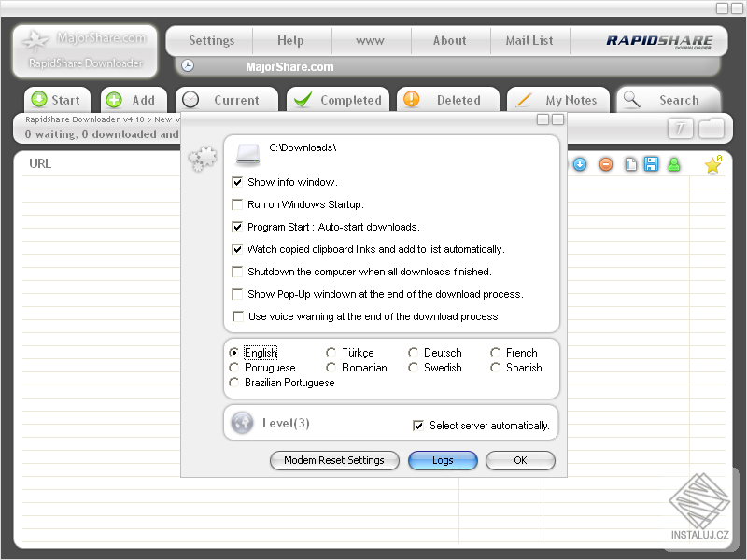This screenshot has width=747, height=560.
Task: Enable Run on Windows Startup
Action: 238,204
